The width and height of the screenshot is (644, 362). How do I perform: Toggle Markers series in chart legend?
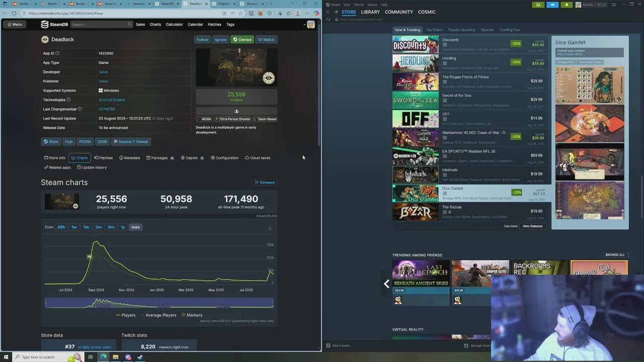tap(192, 315)
